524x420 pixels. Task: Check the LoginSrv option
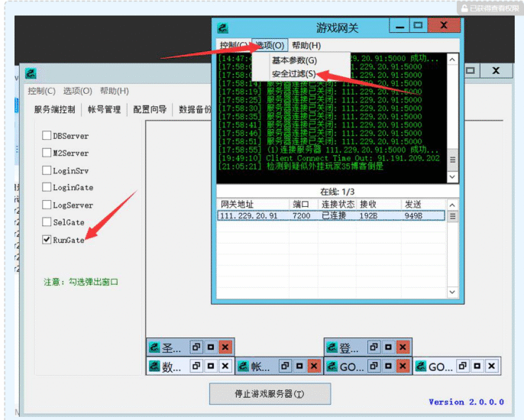[47, 170]
